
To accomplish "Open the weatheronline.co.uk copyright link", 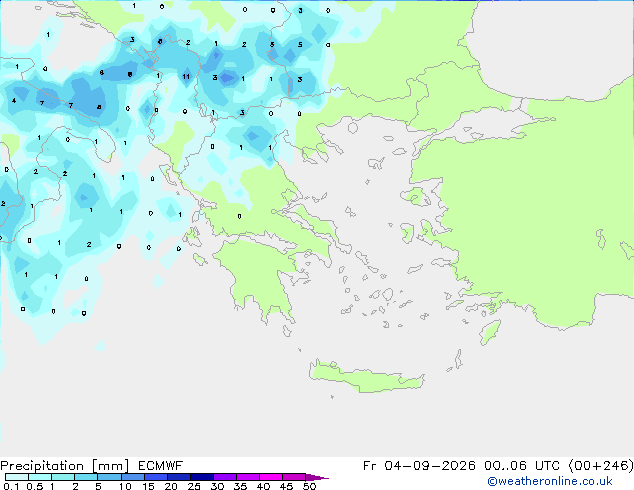I will (x=550, y=481).
